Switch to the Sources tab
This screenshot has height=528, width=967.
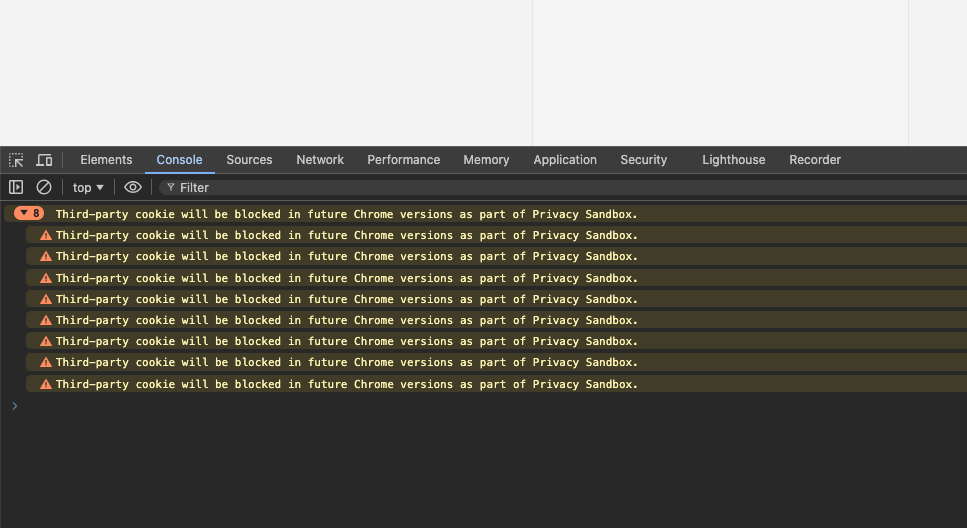click(249, 160)
